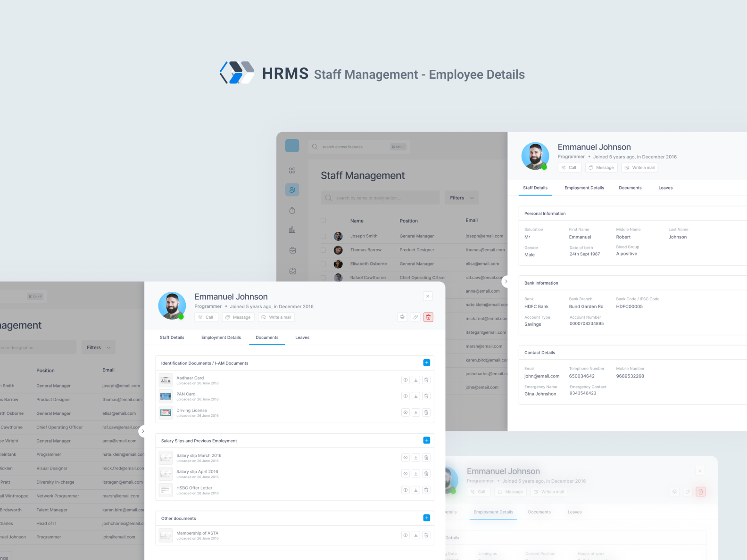Download the Aadhaar Card document

416,380
